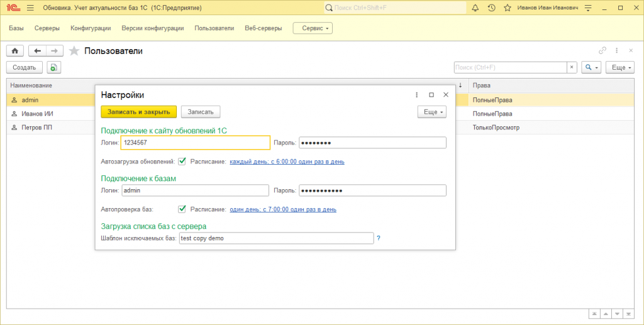Screen dimensions: 644x325
Task: Open Пользователи page three-dot menu
Action: [x=616, y=50]
